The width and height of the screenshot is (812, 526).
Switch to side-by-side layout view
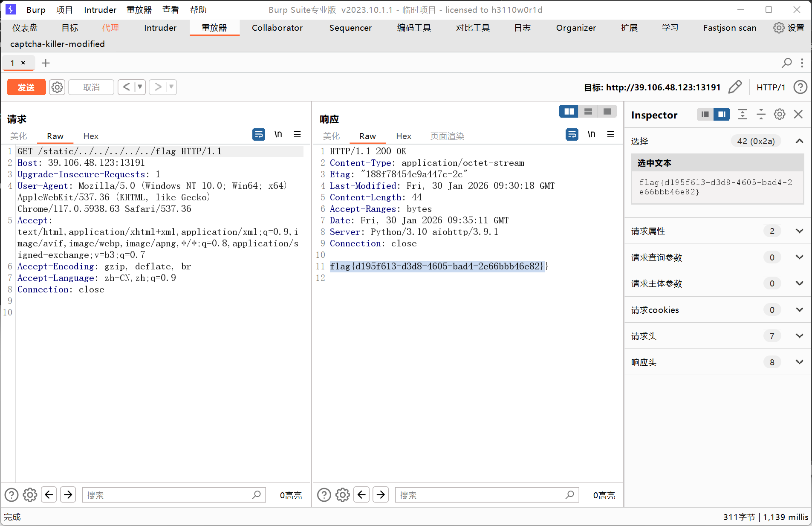click(x=569, y=111)
